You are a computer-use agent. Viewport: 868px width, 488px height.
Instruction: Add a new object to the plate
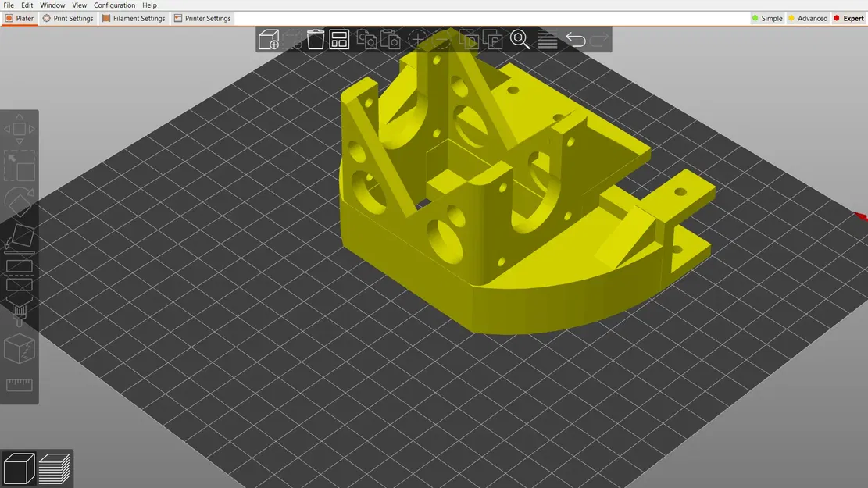pyautogui.click(x=268, y=39)
